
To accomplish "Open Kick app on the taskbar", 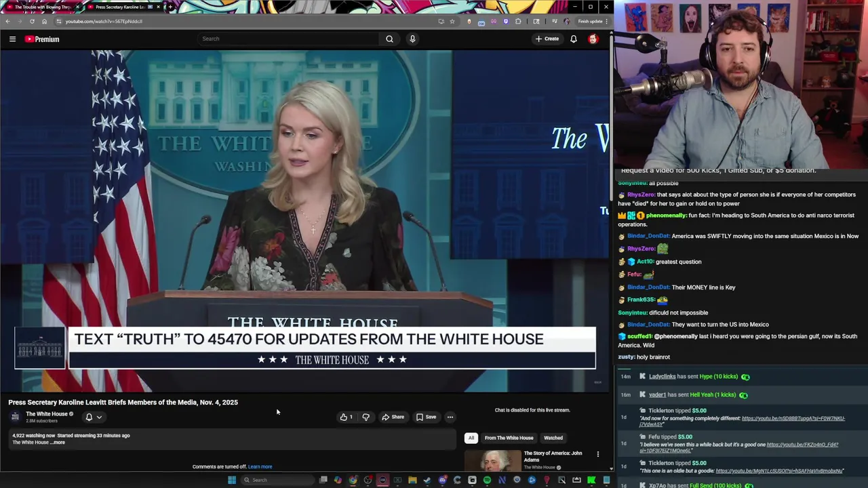I will click(591, 480).
